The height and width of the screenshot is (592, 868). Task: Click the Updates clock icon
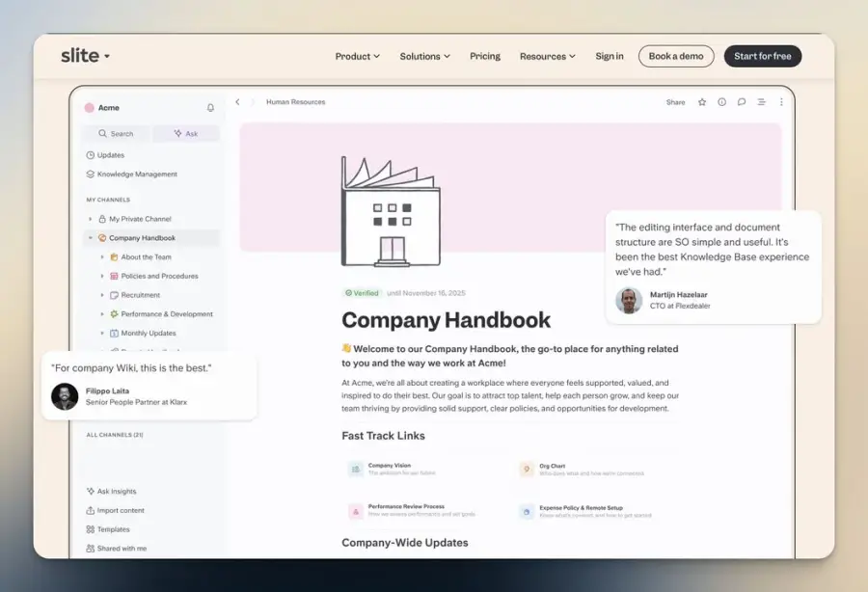(91, 155)
